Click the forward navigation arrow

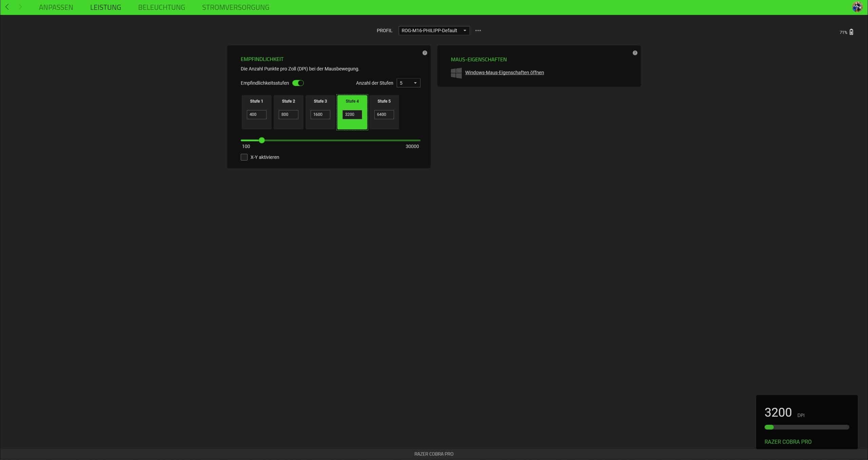coord(20,7)
